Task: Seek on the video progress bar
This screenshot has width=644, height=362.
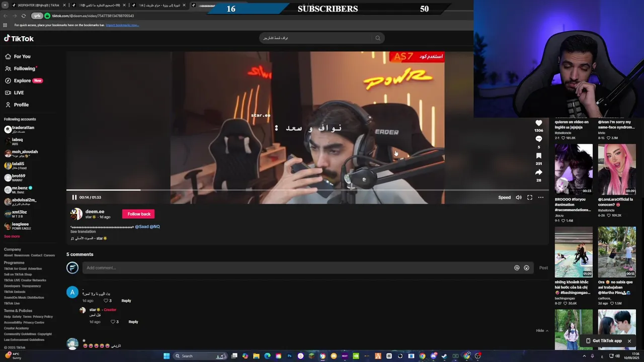Action: tap(307, 190)
